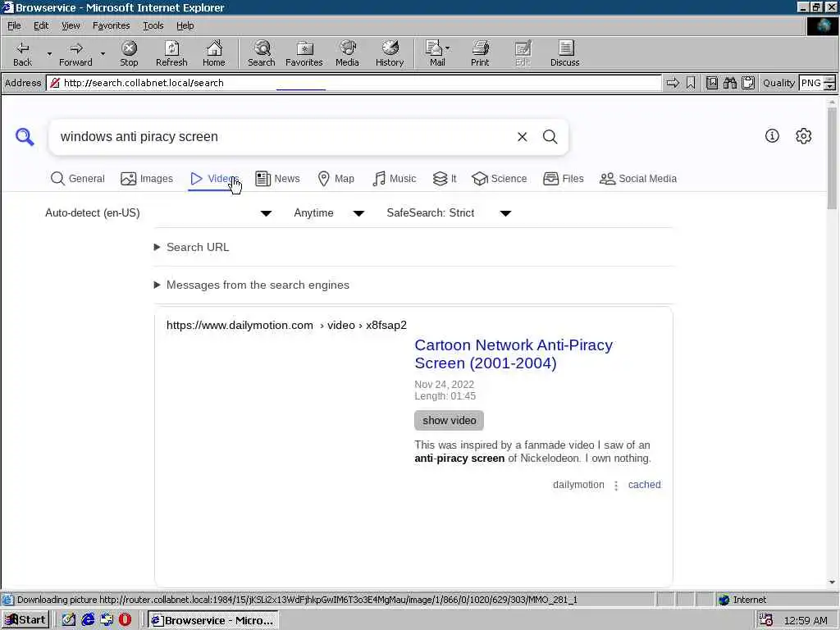
Task: Switch to the Map search tab
Action: coord(336,178)
